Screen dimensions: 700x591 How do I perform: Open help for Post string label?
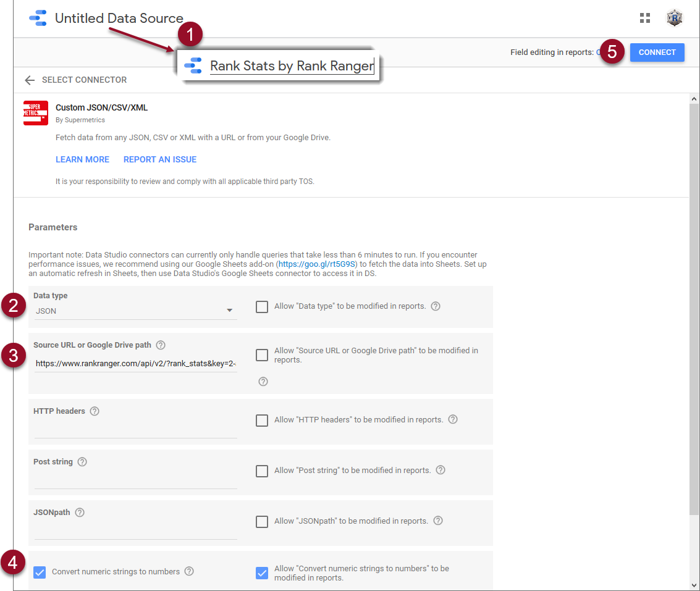[x=82, y=462]
